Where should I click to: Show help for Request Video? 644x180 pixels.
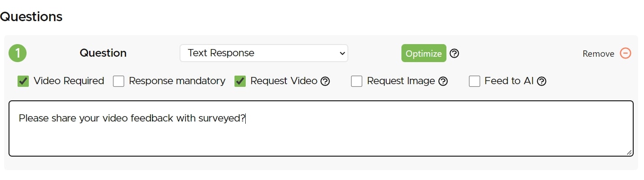pyautogui.click(x=325, y=81)
